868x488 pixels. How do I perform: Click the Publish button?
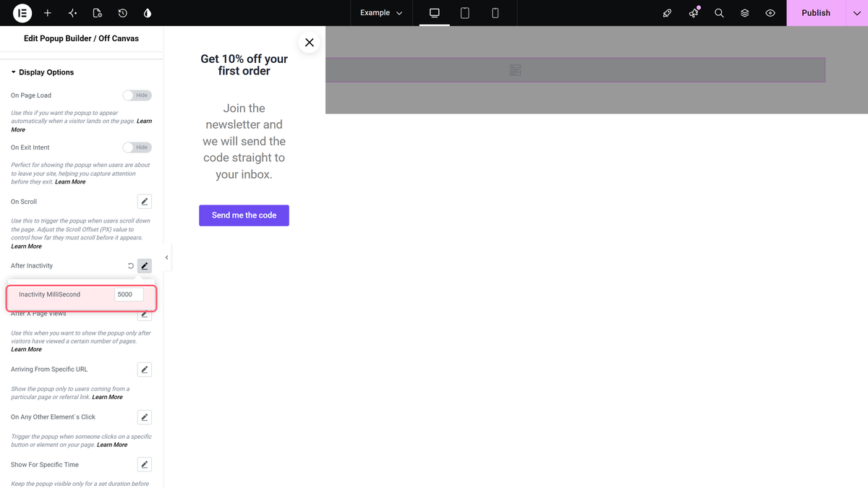[816, 13]
